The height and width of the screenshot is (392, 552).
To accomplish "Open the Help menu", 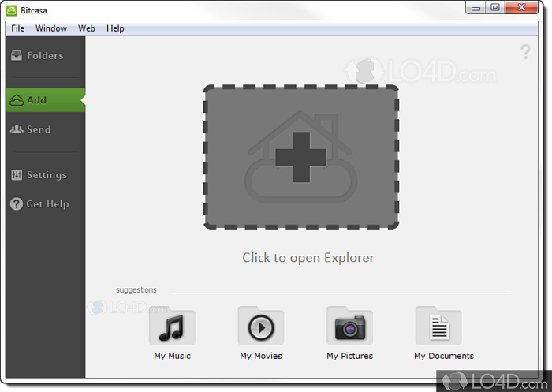I will click(x=115, y=28).
